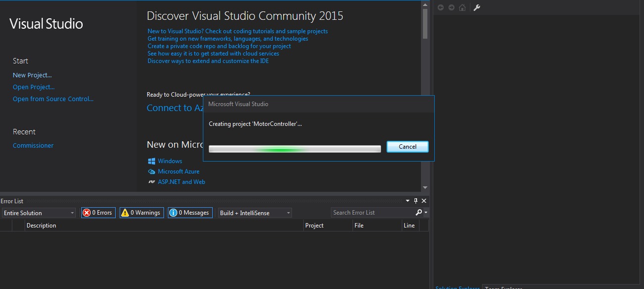The image size is (644, 289).
Task: Switch to the Solution Explorer tab
Action: [x=457, y=287]
